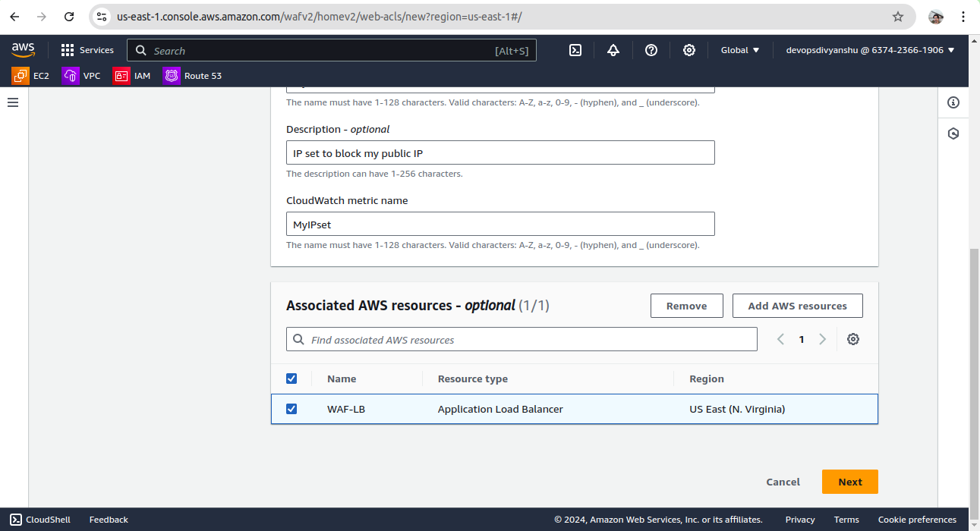
Task: Click the Add AWS resources button
Action: 797,306
